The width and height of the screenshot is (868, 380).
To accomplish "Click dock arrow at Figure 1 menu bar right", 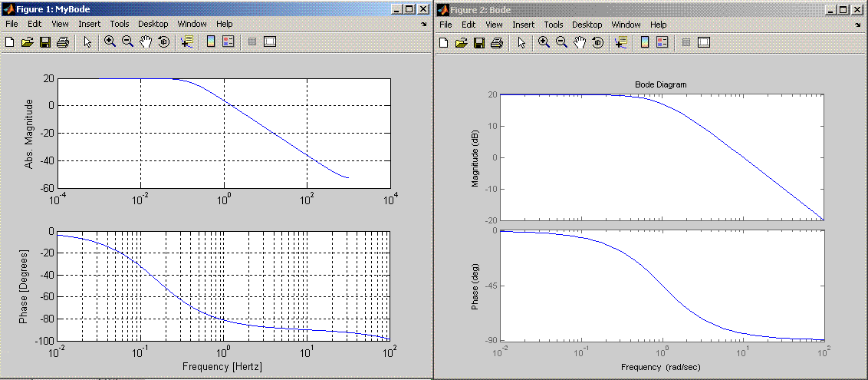I will click(424, 25).
